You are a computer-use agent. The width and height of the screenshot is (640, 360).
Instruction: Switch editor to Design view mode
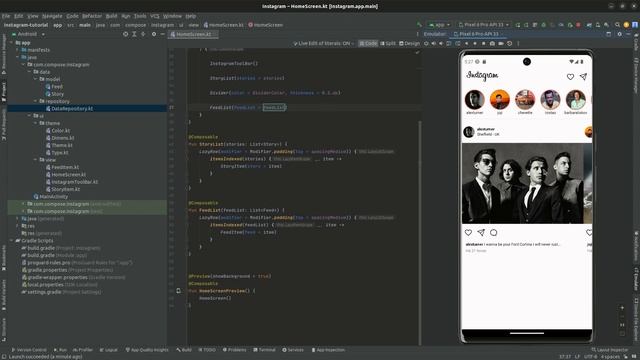pos(409,43)
